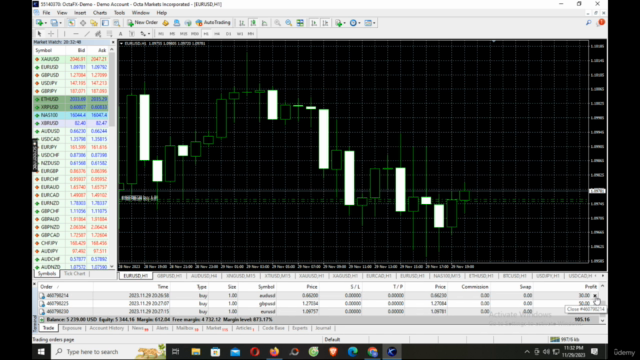Open the Charts menu
Screen dimensions: 640x360
click(100, 13)
